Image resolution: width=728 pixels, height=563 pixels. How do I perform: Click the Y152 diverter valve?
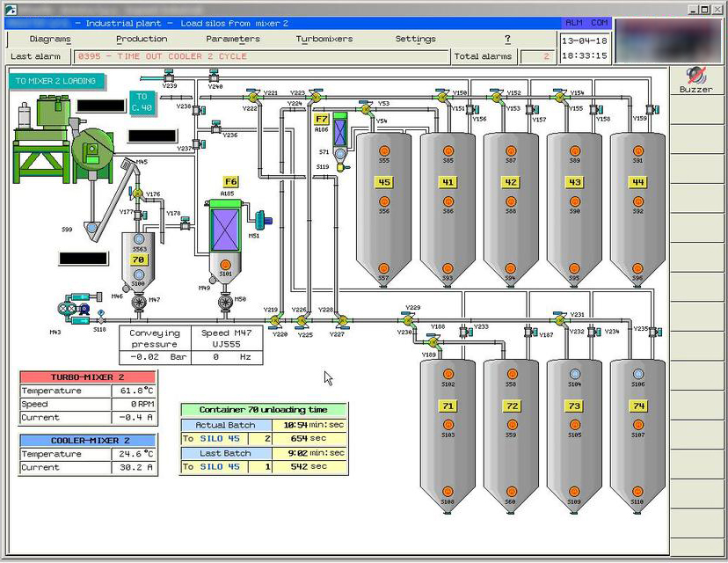496,97
